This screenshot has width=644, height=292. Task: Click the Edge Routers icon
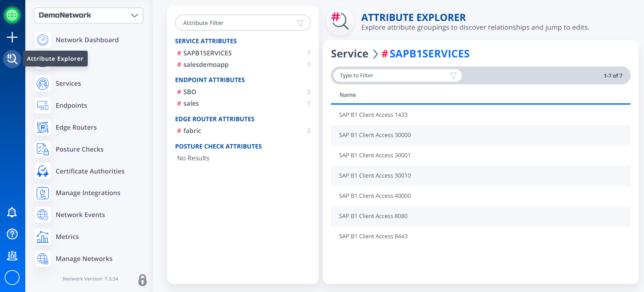point(43,127)
